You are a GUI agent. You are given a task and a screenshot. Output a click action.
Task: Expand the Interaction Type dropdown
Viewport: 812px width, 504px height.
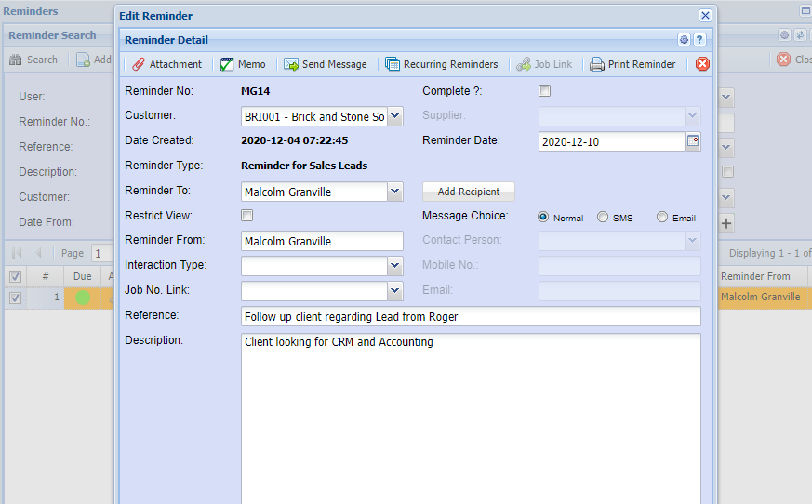click(394, 266)
